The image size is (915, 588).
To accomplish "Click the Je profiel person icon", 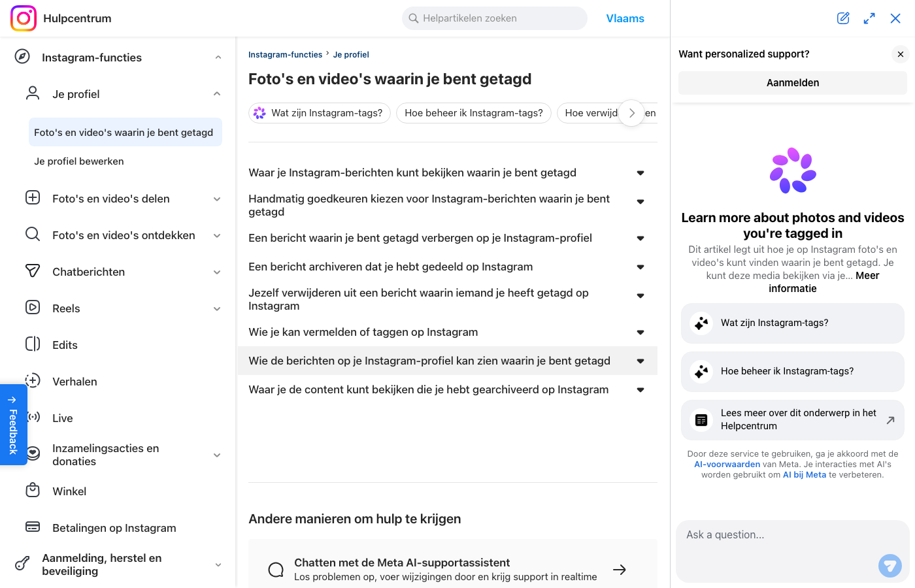I will pyautogui.click(x=33, y=93).
